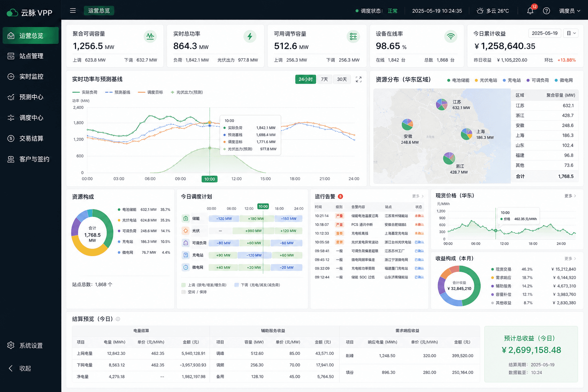588x392 pixels.
Task: Toggle 光伏出力(预测) legend in power chart
Action: [187, 92]
